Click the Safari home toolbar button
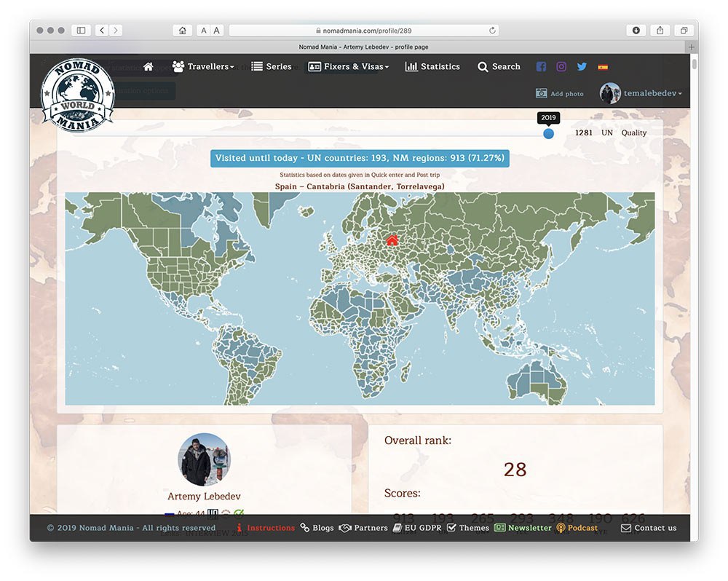This screenshot has width=728, height=581. click(183, 31)
